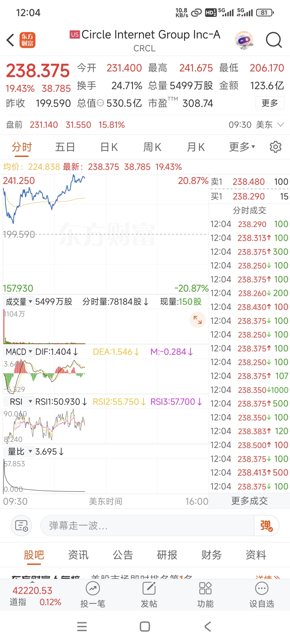Tap the 投一笔 invest icon
The image size is (290, 644).
[93, 595]
